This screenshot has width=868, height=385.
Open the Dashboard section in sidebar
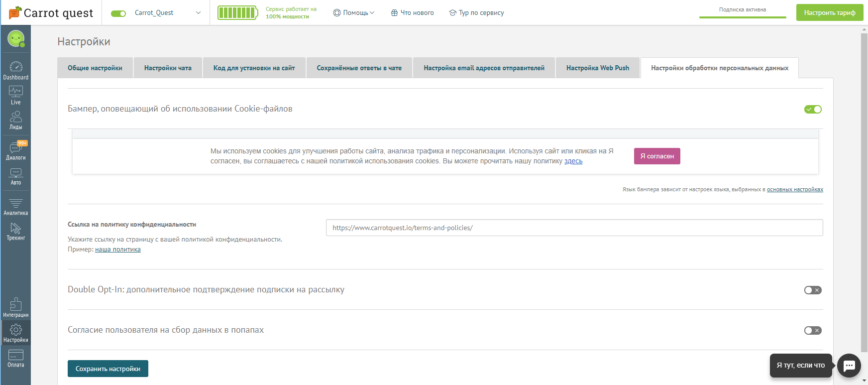[16, 70]
